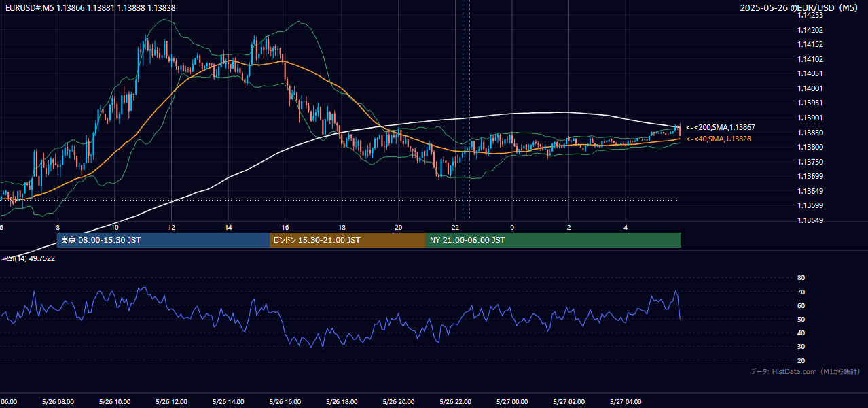Click the 5/26 10:00 date axis label
The height and width of the screenshot is (408, 868).
tap(115, 401)
